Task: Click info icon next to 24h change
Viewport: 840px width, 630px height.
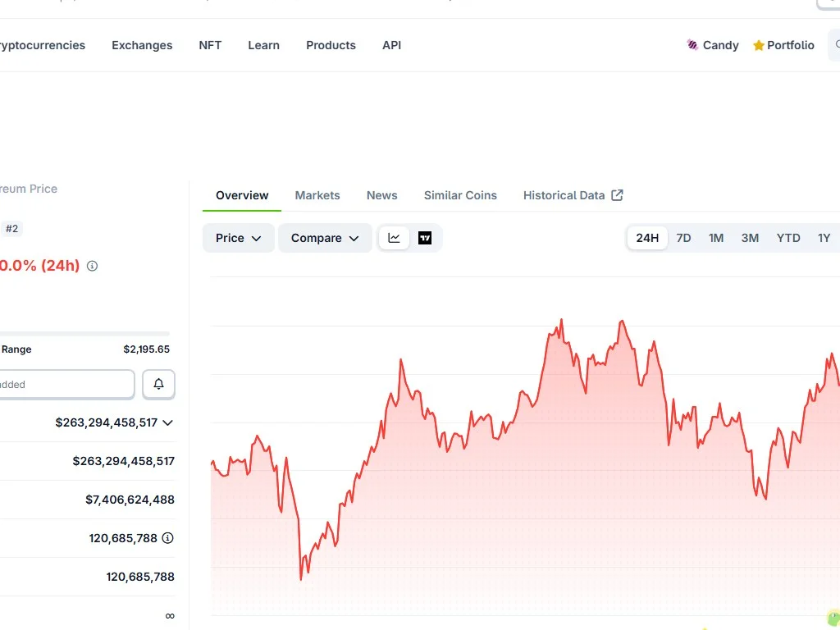Action: (x=92, y=266)
